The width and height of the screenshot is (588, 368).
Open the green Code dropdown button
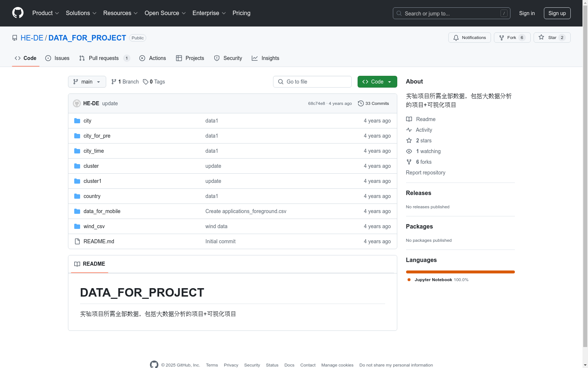[377, 82]
